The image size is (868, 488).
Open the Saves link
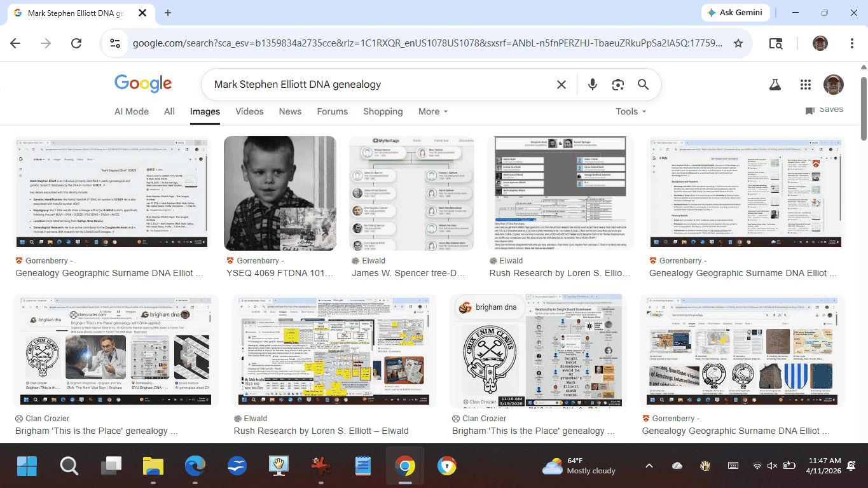[824, 110]
